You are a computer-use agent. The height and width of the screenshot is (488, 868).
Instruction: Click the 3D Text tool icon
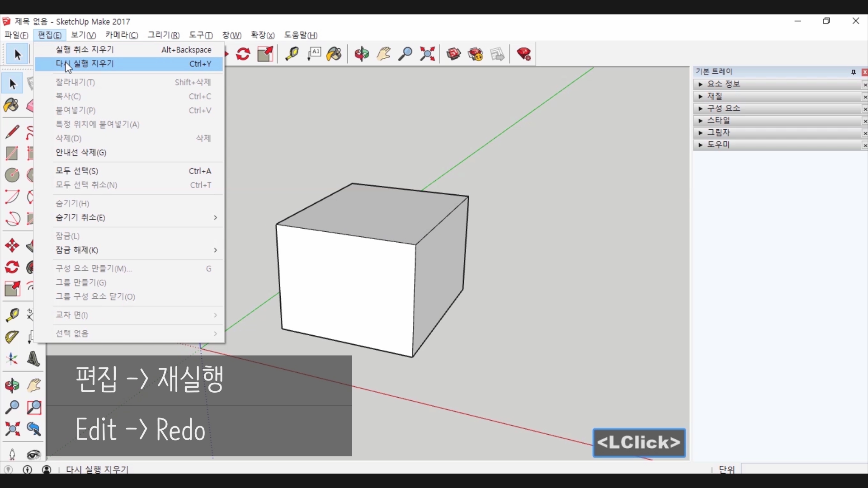[x=33, y=359]
